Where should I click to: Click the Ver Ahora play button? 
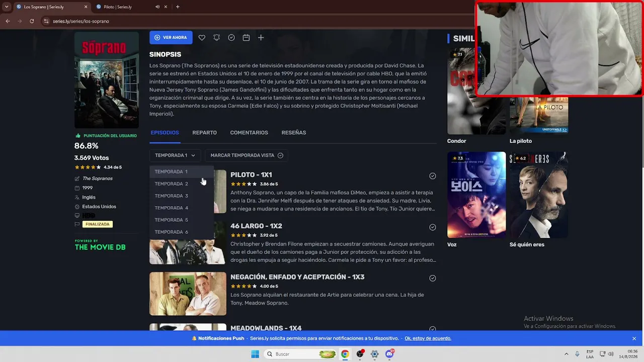pos(171,38)
